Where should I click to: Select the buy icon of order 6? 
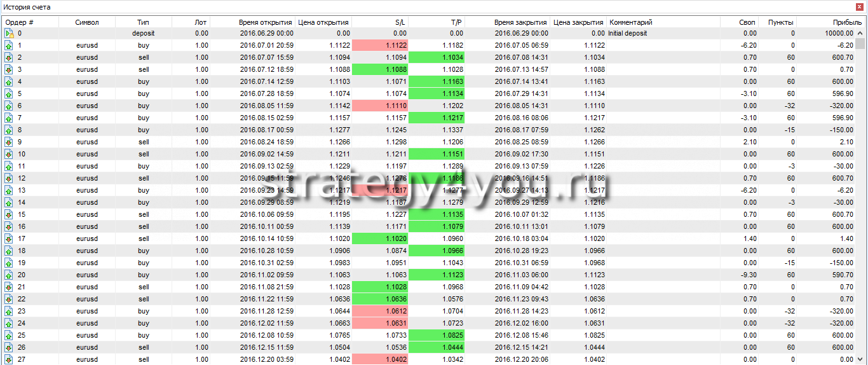tap(9, 106)
